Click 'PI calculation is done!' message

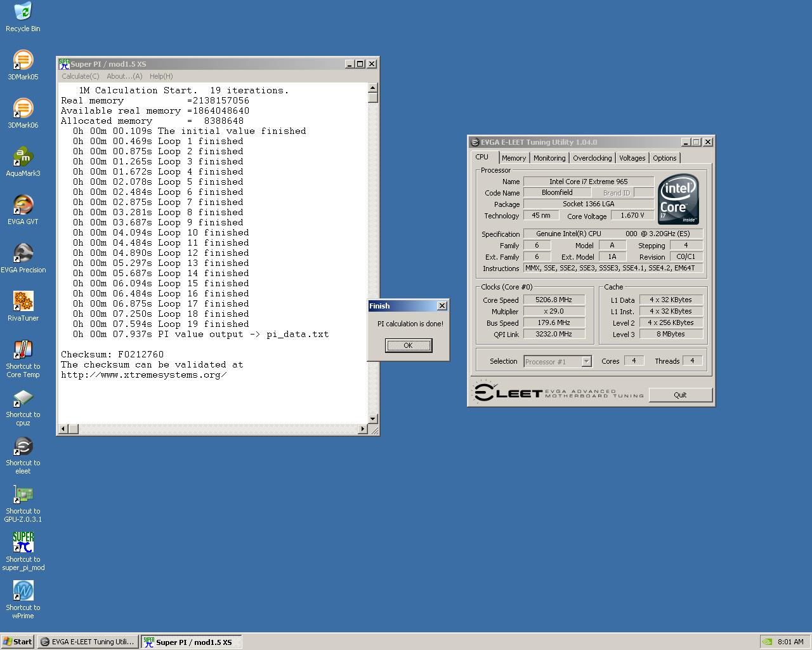coord(410,324)
